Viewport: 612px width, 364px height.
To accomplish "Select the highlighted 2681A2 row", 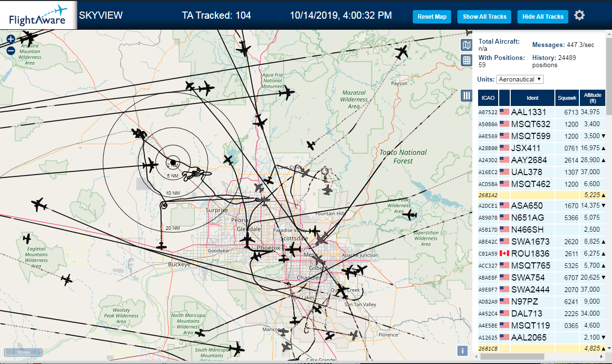I will (542, 195).
